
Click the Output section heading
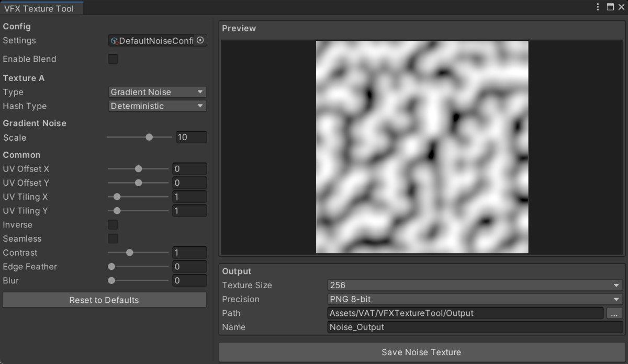click(x=237, y=271)
